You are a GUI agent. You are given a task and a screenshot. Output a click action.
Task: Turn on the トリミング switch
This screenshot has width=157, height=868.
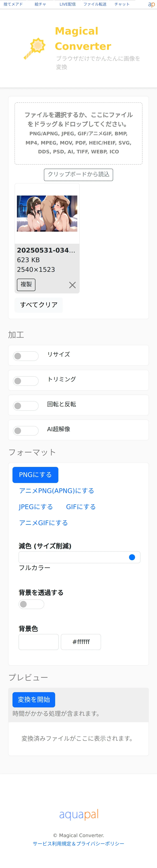tap(26, 381)
